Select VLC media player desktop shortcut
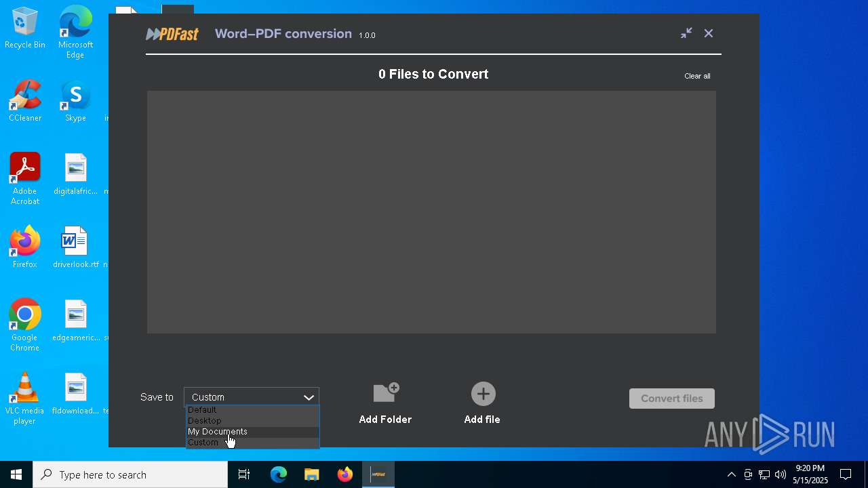This screenshot has width=868, height=488. (25, 399)
